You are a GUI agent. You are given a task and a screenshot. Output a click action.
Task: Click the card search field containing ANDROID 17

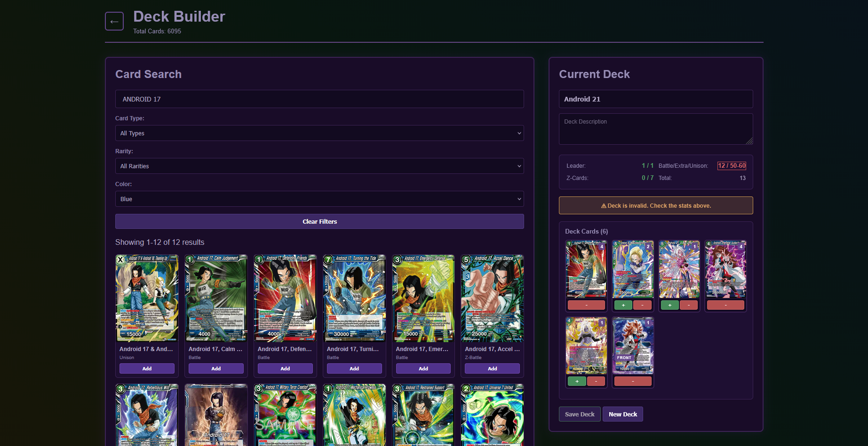(319, 99)
